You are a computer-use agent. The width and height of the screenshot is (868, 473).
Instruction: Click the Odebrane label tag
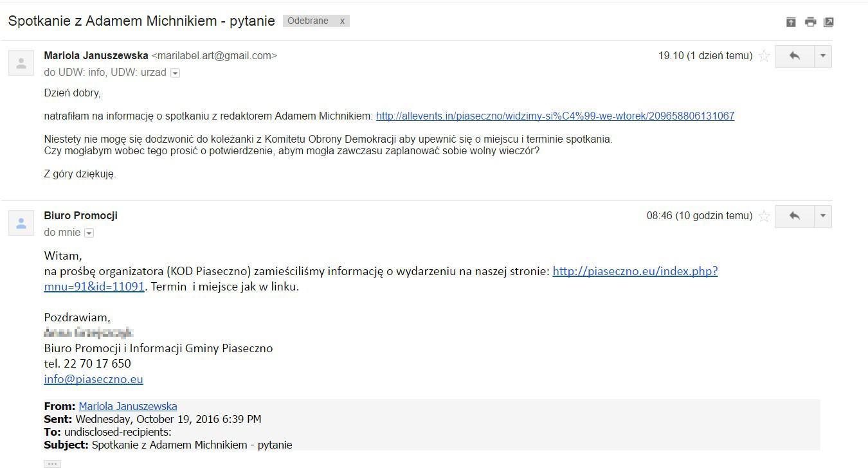coord(307,21)
